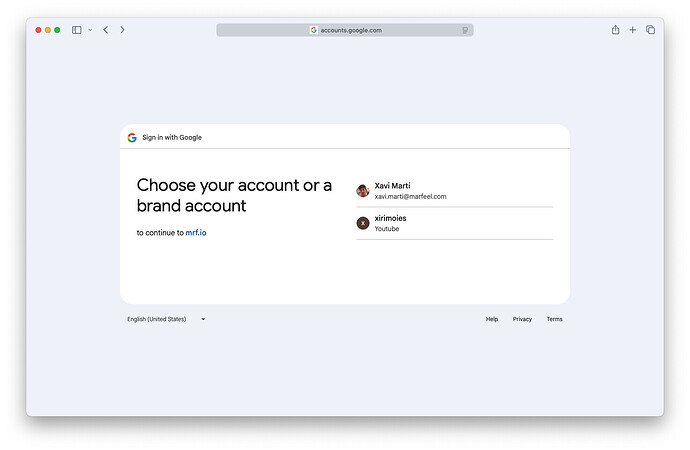
Task: Show tab overview icon
Action: (650, 30)
